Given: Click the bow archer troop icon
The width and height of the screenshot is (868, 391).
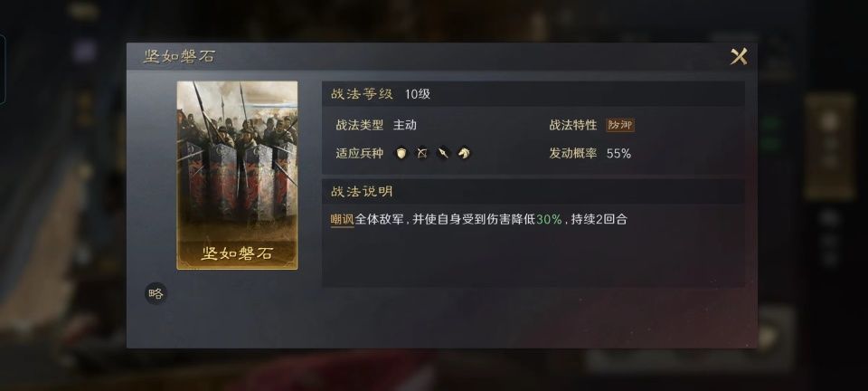Looking at the screenshot, I should pyautogui.click(x=422, y=153).
